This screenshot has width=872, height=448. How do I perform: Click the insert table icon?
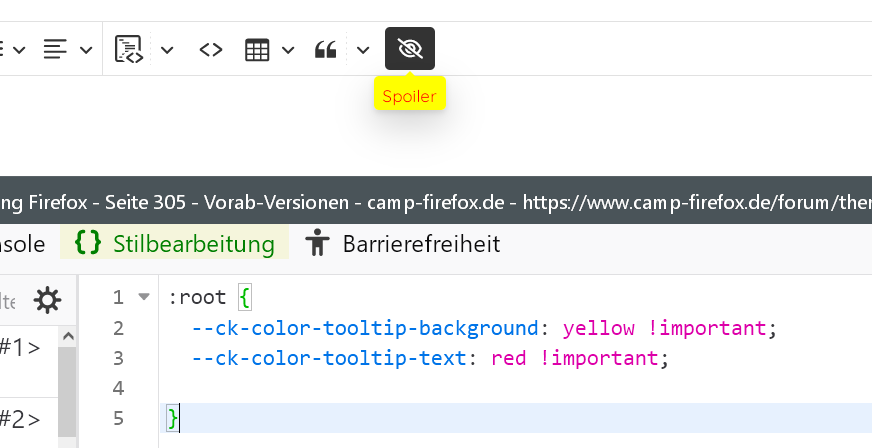click(258, 49)
